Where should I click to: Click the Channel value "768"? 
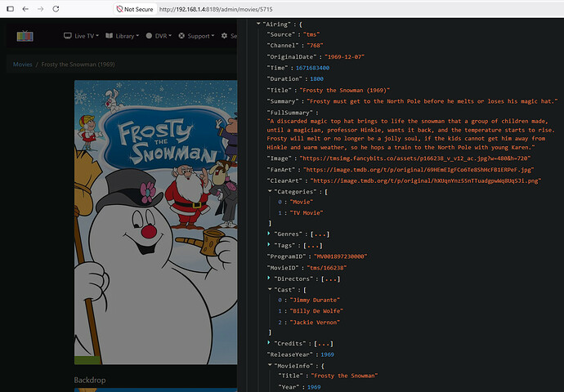coord(315,46)
